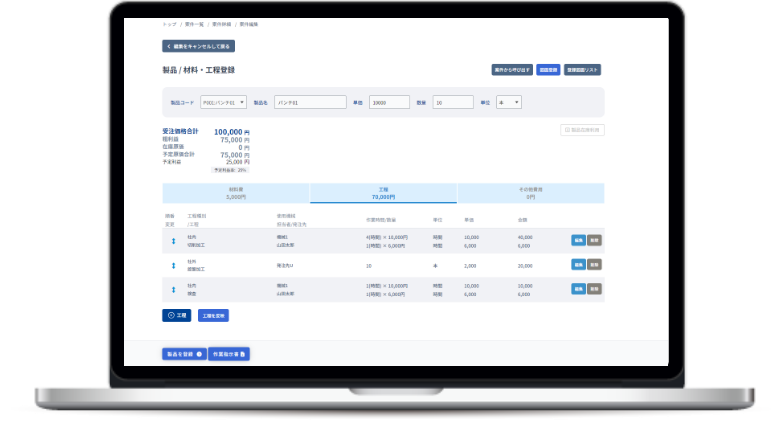Focus the 数量 quantity input field
The image size is (780, 421).
point(453,102)
